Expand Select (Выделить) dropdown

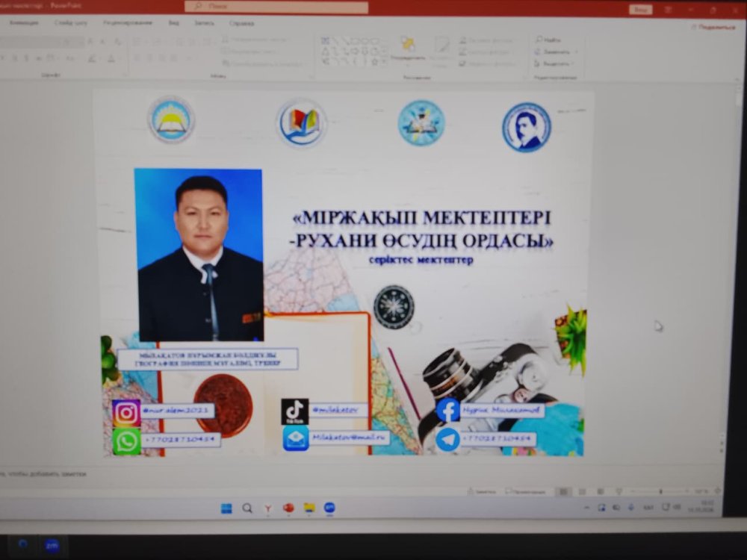[572, 63]
